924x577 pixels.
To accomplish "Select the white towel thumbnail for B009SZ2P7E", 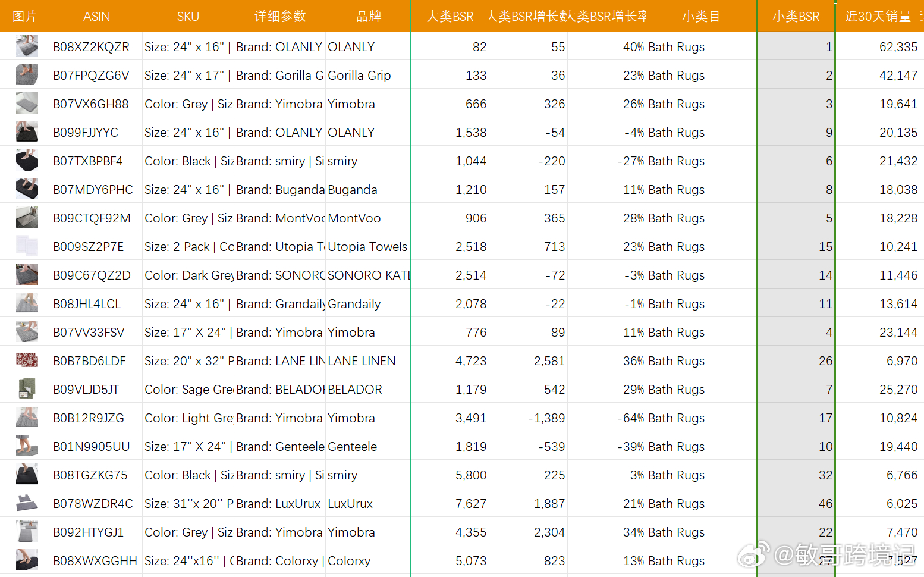I will (x=27, y=246).
